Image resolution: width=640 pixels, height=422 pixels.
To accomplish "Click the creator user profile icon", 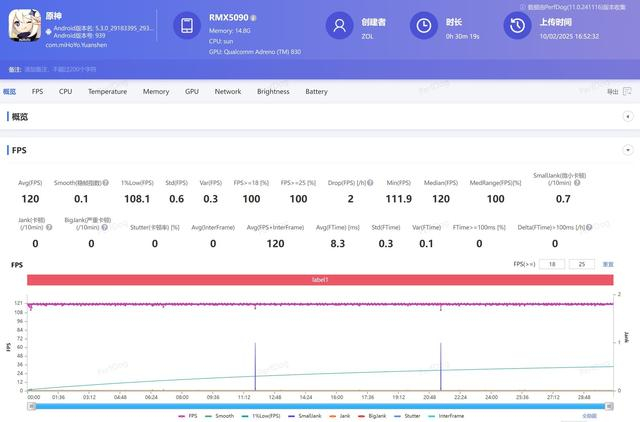I will coord(342,28).
